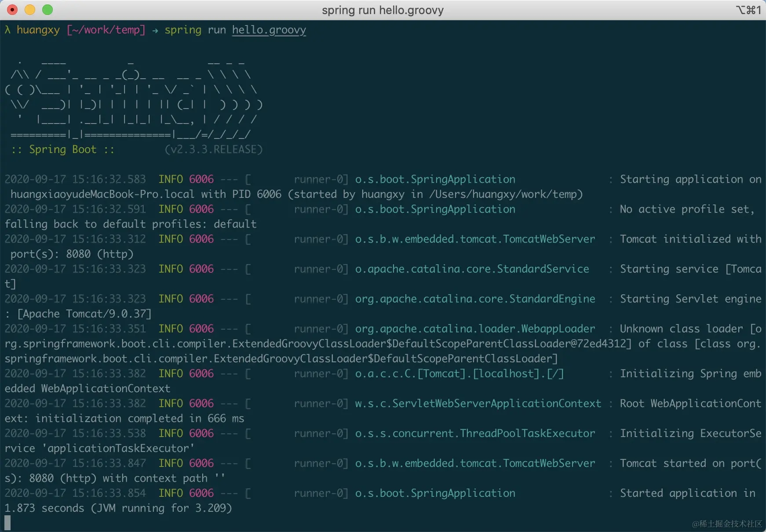
Task: Close the terminal window with red button
Action: pos(12,10)
